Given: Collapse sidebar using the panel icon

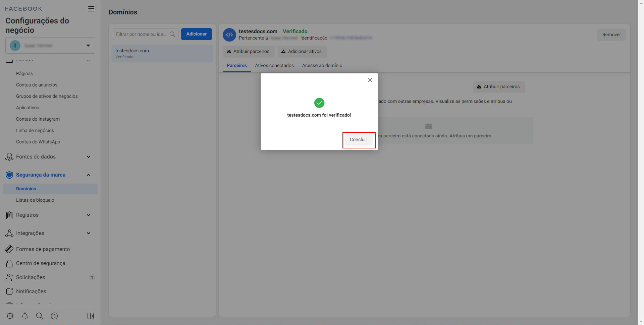Looking at the screenshot, I should pyautogui.click(x=91, y=316).
